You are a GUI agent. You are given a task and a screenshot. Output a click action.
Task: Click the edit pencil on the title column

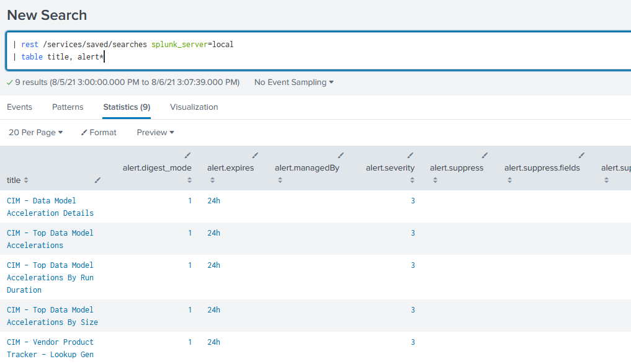pos(97,179)
